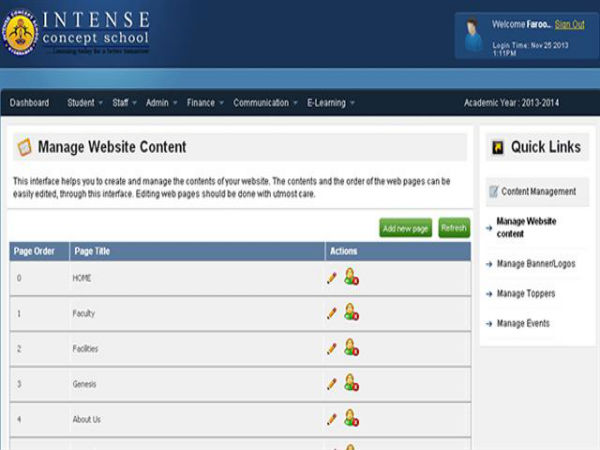Click the delete icon in About Us row

[x=351, y=418]
